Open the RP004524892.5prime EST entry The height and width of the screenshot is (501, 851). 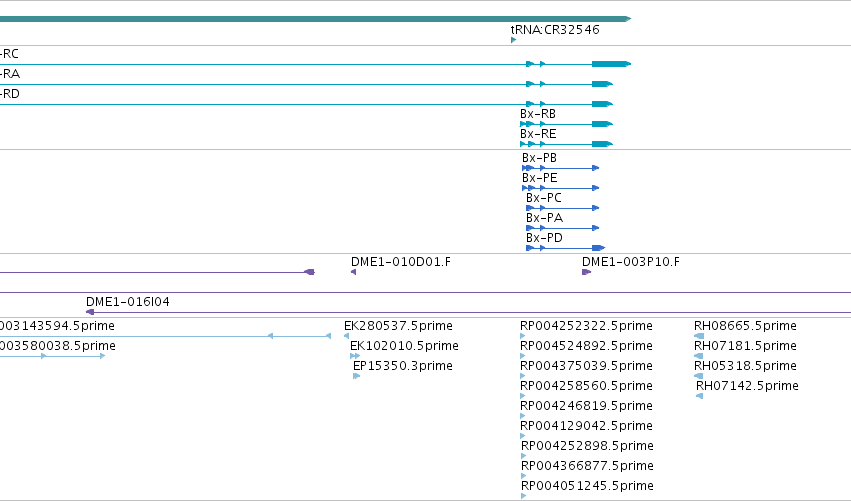[586, 346]
